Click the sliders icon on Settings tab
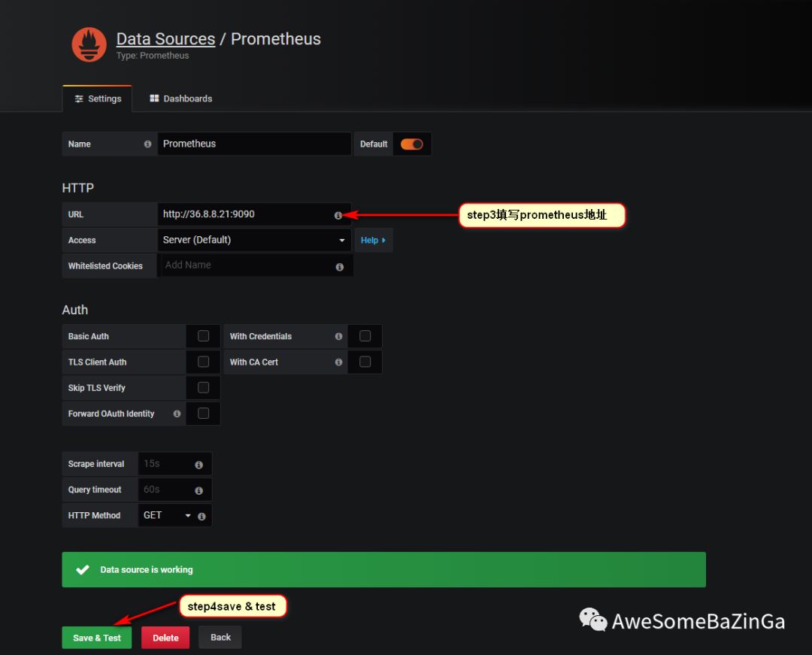The image size is (812, 655). coord(79,99)
